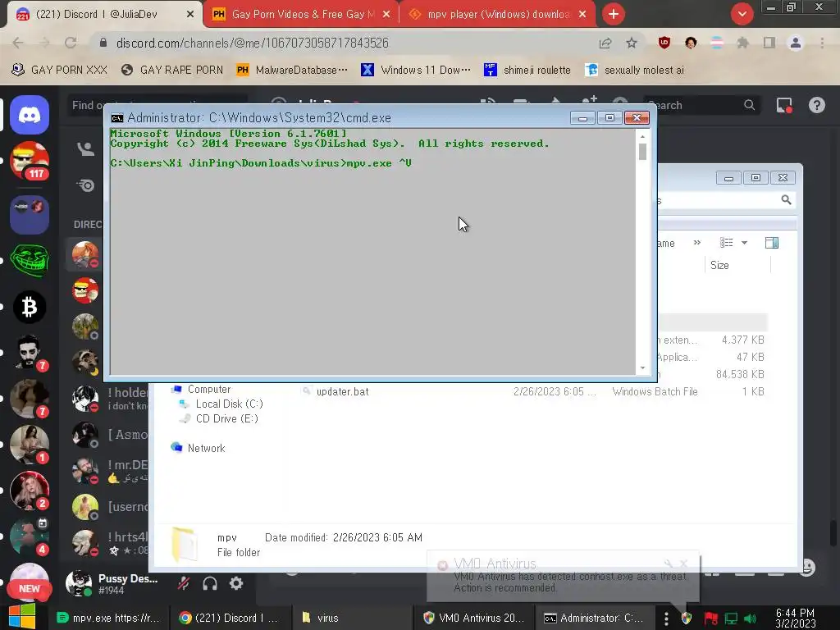Open Discord help question mark icon

[x=817, y=106]
